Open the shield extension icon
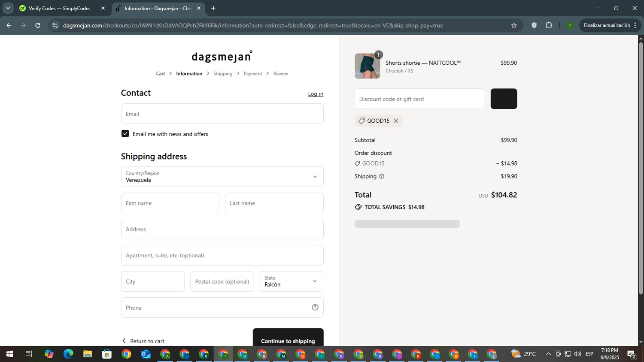The height and width of the screenshot is (362, 644). [534, 25]
